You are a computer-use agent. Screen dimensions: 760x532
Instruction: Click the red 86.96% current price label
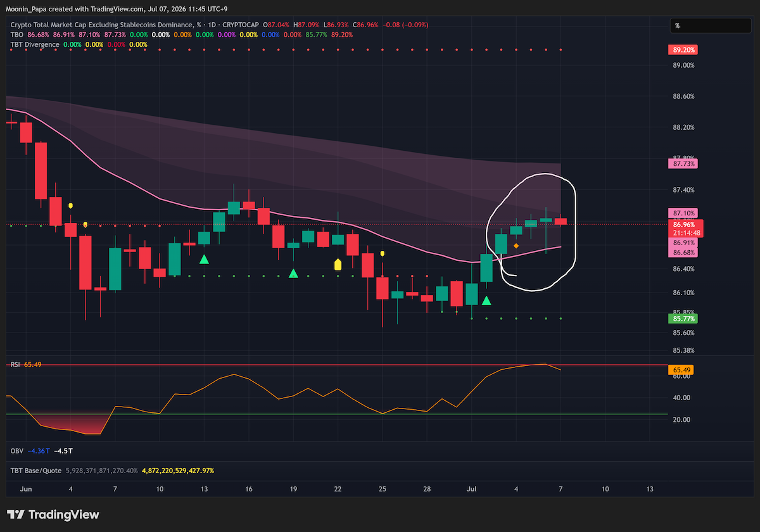coord(684,224)
